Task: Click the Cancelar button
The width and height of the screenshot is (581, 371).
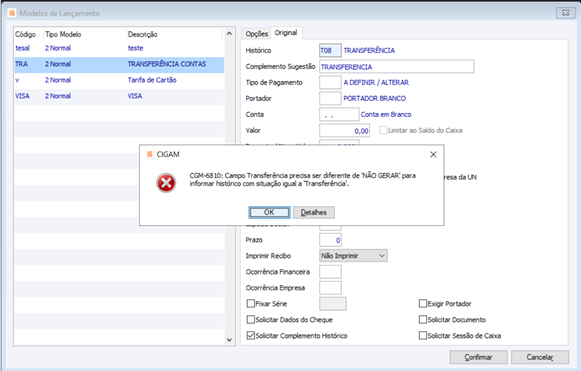Action: [540, 357]
